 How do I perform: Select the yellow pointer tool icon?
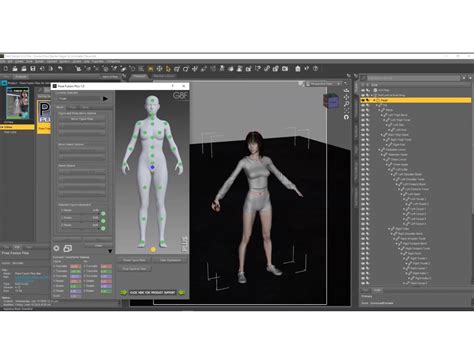click(x=168, y=69)
